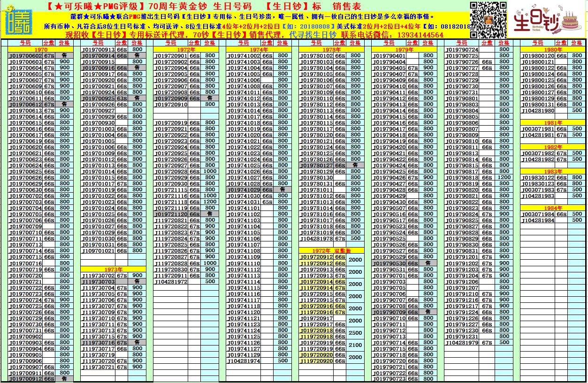Screen dimensions: 588x383
Task: Click serial number J019721120
Action: click(171, 214)
